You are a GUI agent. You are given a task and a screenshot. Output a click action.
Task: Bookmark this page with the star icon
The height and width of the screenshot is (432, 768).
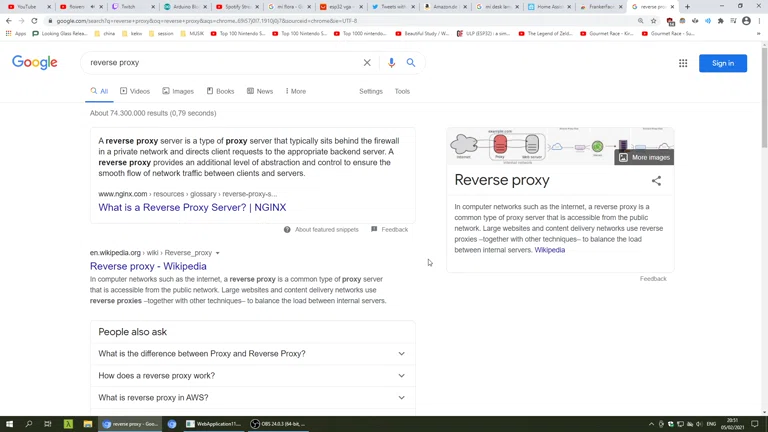pos(654,20)
